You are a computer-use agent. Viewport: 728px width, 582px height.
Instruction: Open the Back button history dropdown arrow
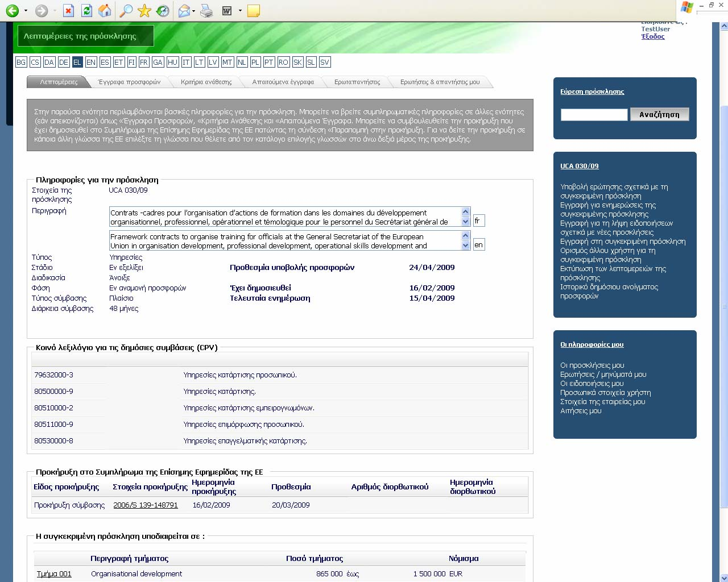point(26,11)
